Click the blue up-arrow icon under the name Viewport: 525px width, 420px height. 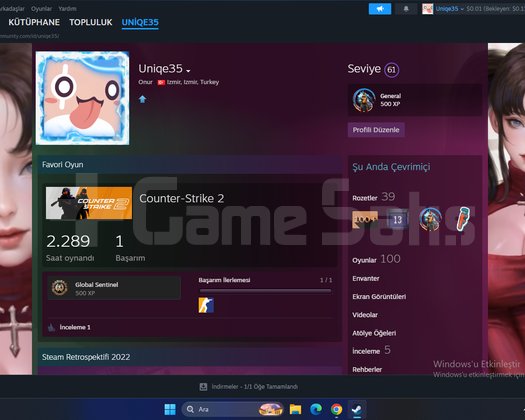coord(142,99)
